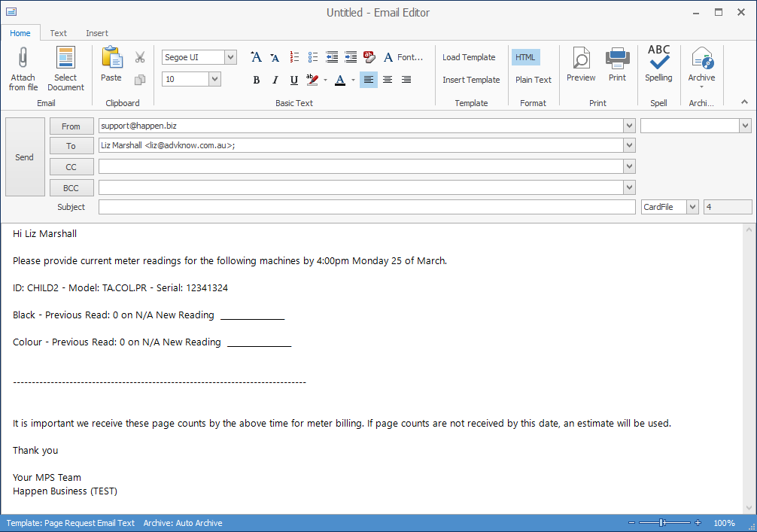The width and height of the screenshot is (757, 532).
Task: Open the Select Document tool
Action: pyautogui.click(x=65, y=66)
